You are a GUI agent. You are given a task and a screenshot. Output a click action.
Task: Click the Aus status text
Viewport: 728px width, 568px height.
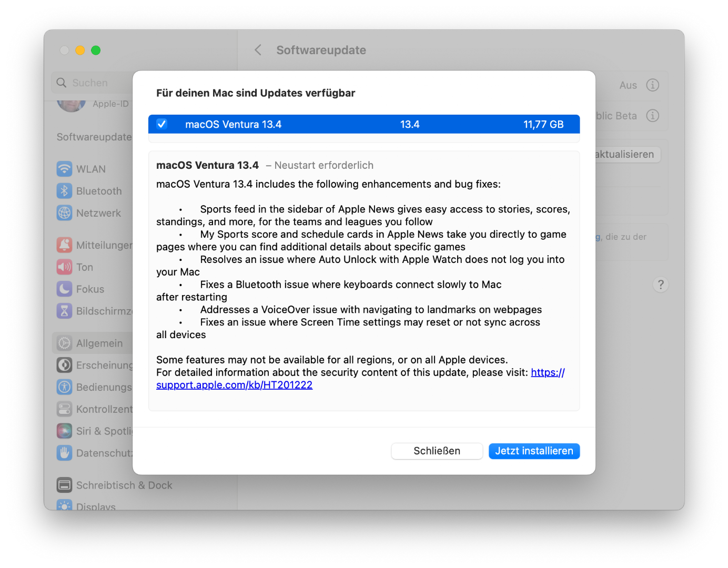tap(628, 86)
